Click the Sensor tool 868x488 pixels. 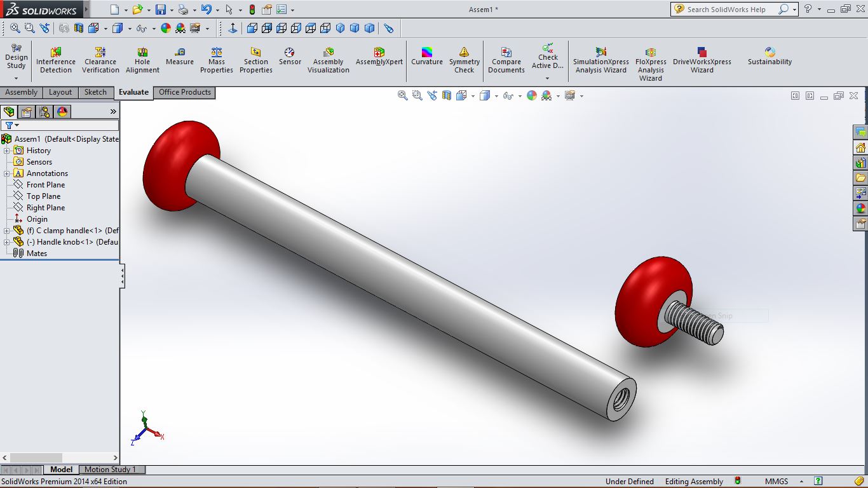[x=290, y=57]
